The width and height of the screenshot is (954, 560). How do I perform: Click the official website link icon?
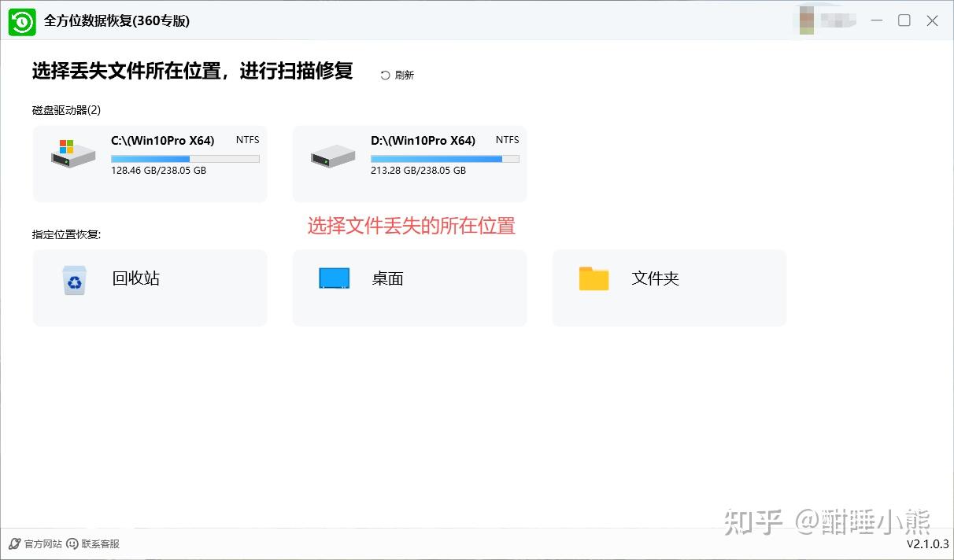[14, 543]
